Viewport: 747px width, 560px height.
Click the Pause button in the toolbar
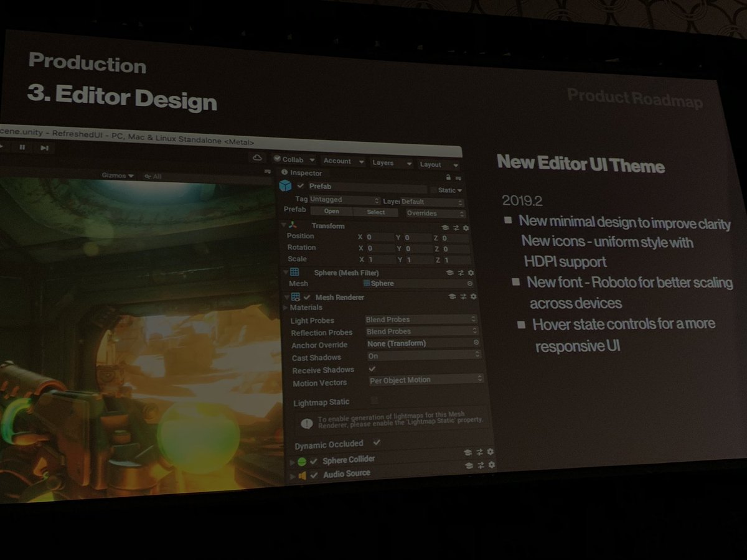[22, 147]
